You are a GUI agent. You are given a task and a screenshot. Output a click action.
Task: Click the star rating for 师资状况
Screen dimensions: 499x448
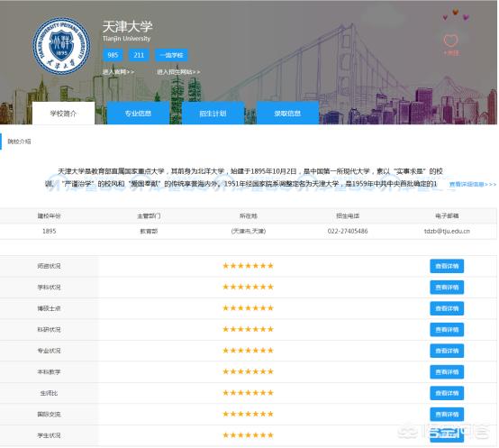click(x=249, y=266)
